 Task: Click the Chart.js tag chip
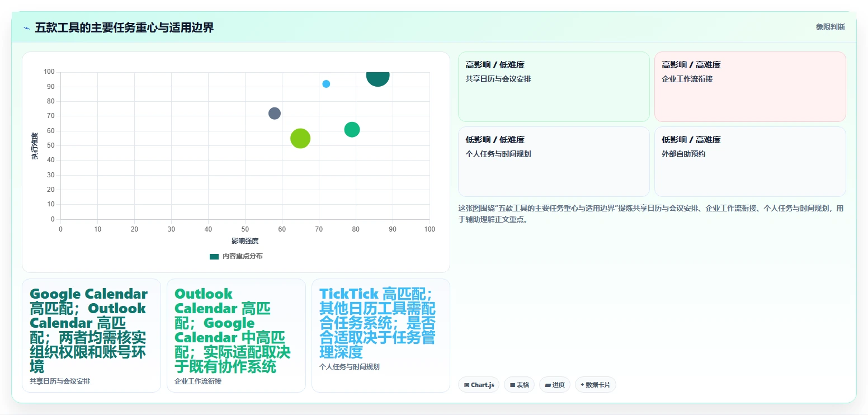coord(479,385)
